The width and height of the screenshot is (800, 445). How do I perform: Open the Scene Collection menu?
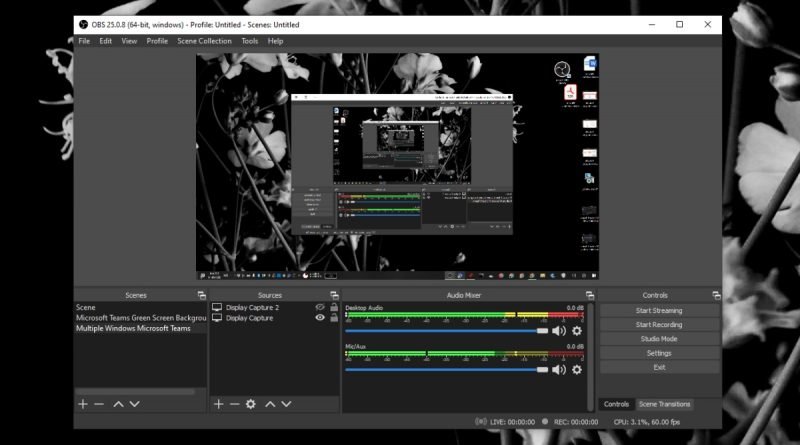point(204,41)
